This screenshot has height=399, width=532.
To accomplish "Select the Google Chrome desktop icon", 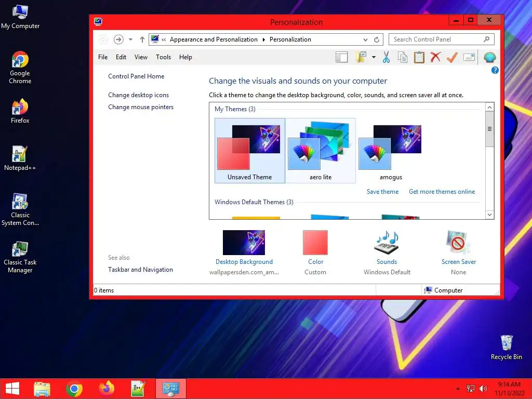I will pos(20,68).
